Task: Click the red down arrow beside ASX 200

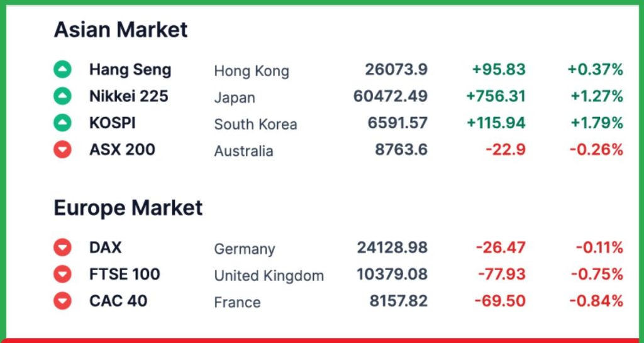Action: pyautogui.click(x=62, y=150)
